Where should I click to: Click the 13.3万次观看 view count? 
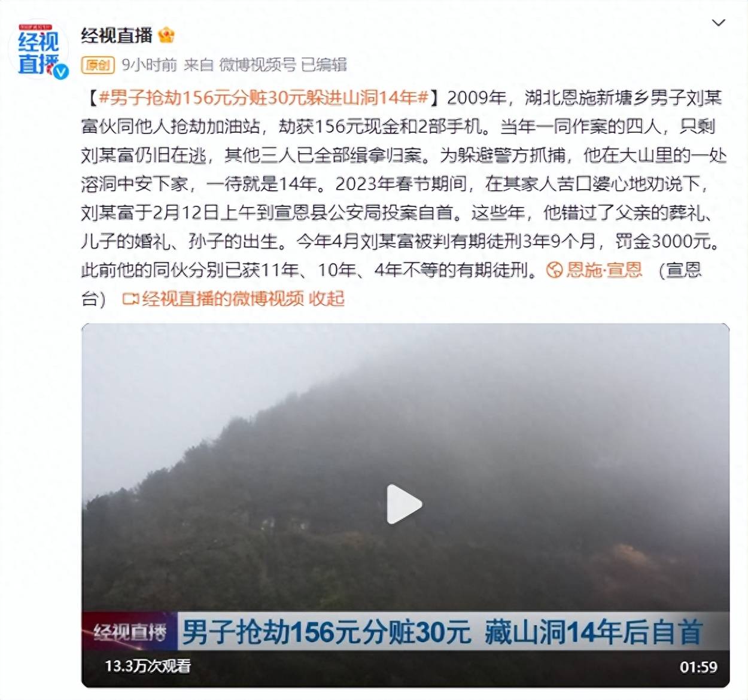point(148,666)
